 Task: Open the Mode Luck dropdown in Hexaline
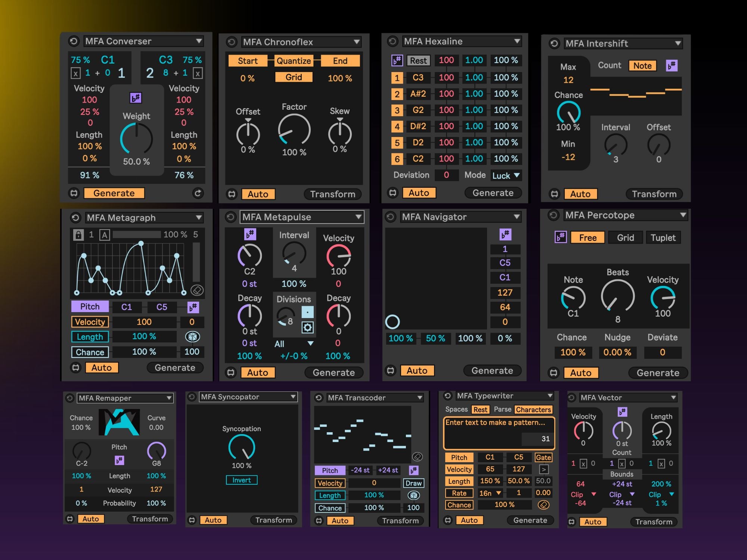pos(506,175)
